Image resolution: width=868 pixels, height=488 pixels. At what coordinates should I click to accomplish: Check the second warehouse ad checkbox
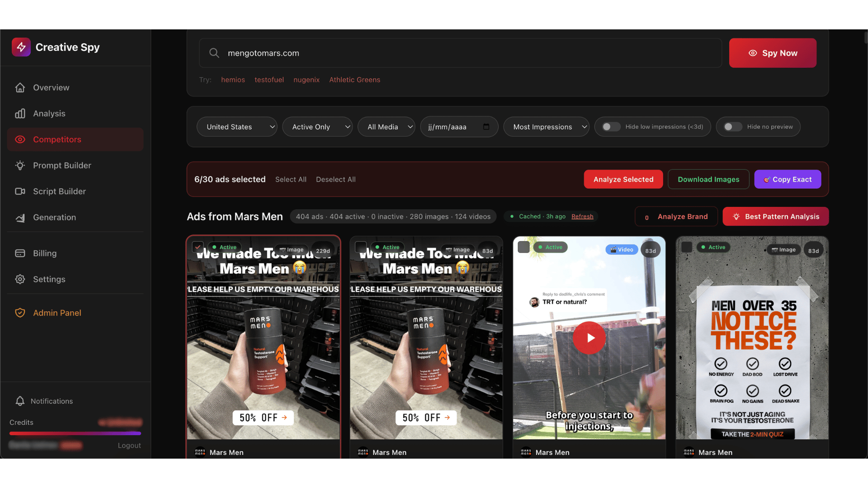coord(361,247)
